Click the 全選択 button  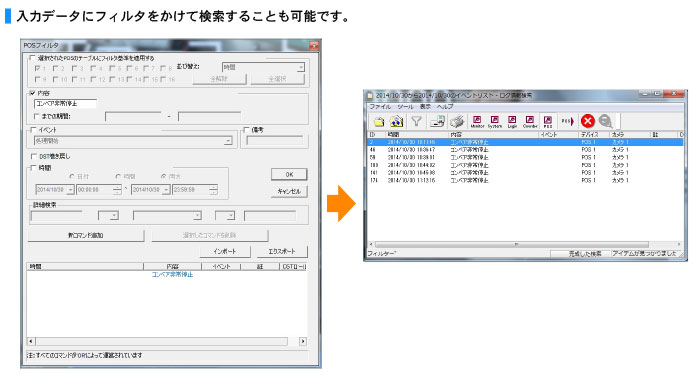coord(277,79)
